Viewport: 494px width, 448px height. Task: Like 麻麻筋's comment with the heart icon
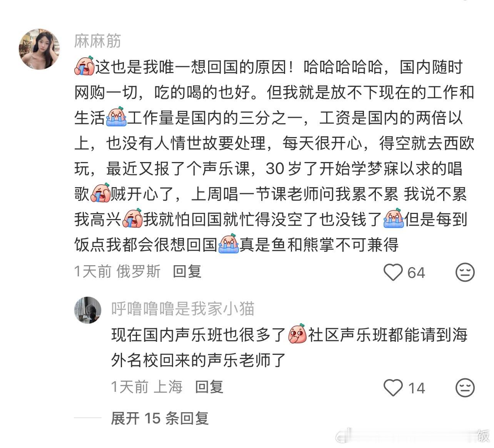(393, 272)
